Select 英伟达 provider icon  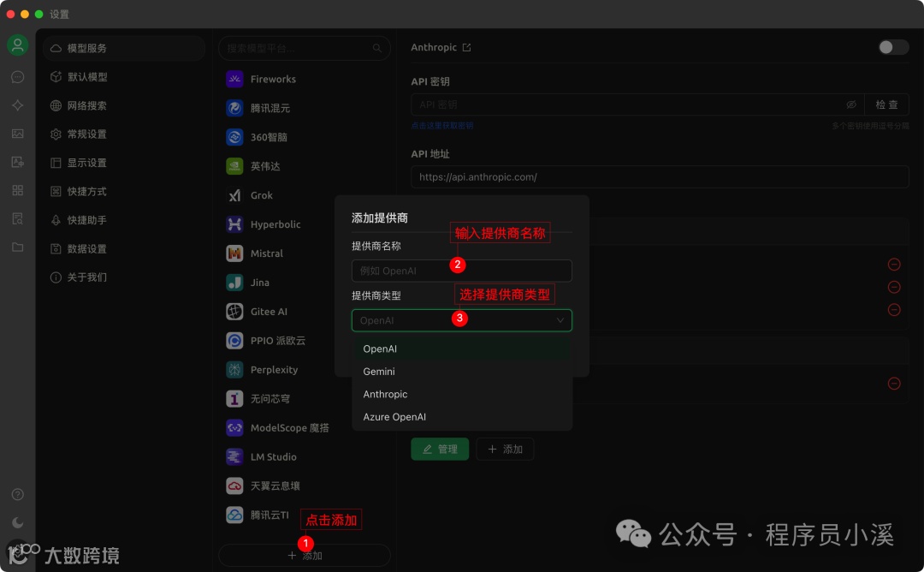[x=234, y=166]
